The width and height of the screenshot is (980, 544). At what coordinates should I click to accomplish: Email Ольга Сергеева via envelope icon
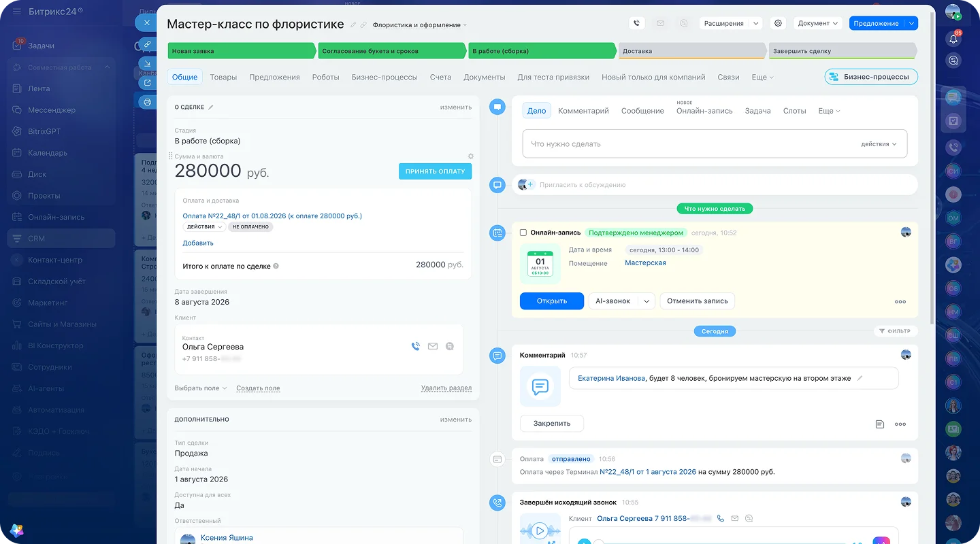pos(432,346)
